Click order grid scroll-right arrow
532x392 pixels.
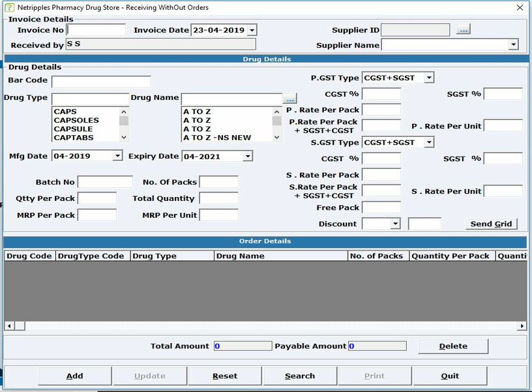click(522, 326)
